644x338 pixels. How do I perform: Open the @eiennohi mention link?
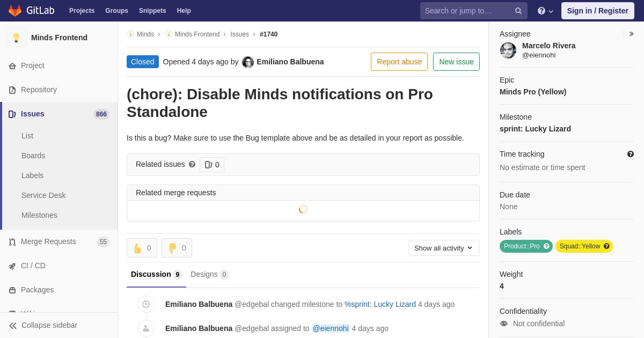[x=331, y=328]
